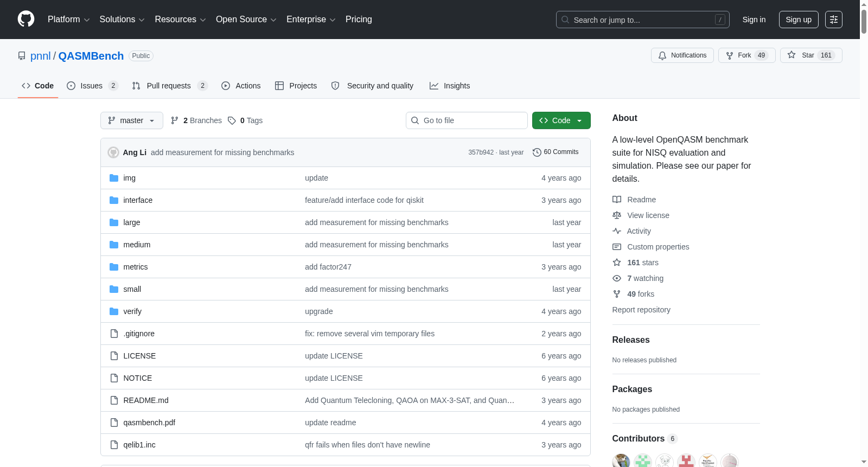Star the QASMBench repository
Image resolution: width=868 pixels, height=467 pixels.
coord(811,55)
